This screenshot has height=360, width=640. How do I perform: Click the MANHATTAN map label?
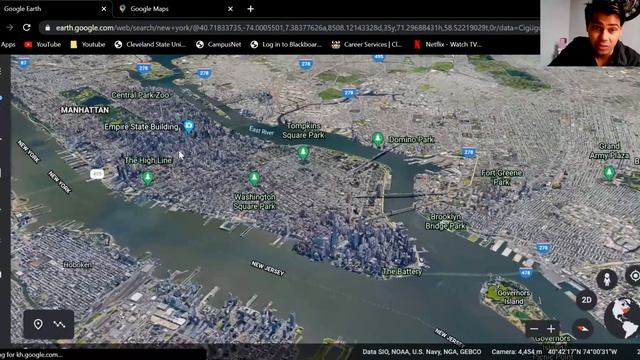point(85,110)
